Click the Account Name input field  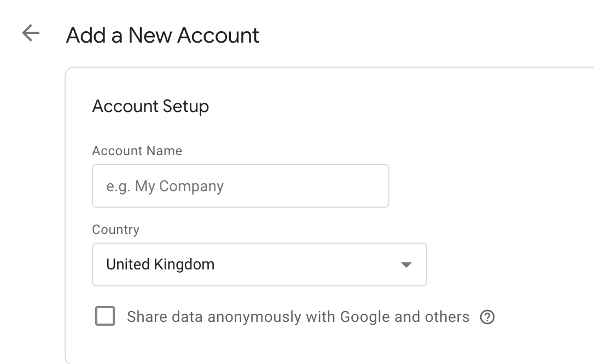[x=241, y=186]
